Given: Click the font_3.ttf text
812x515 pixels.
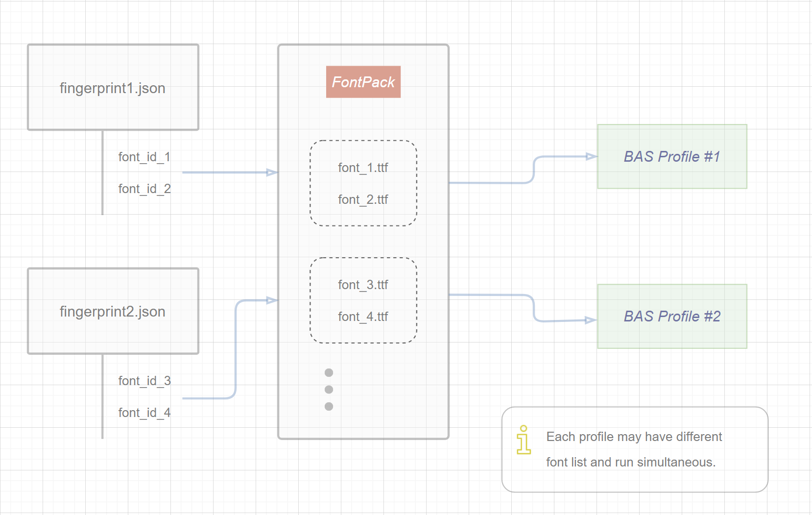Looking at the screenshot, I should [x=363, y=285].
